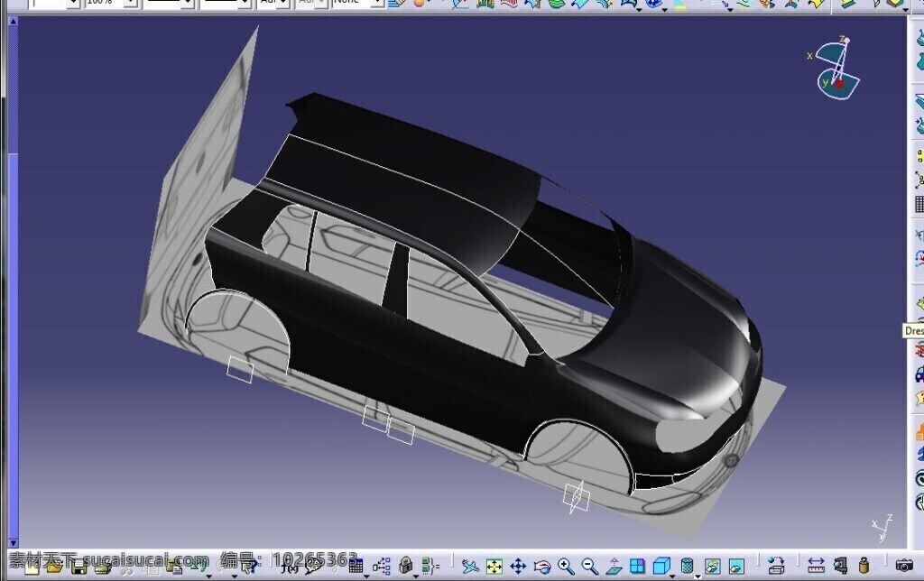This screenshot has width=924, height=581.
Task: Click the vertical scrollbar up arrow
Action: click(13, 22)
